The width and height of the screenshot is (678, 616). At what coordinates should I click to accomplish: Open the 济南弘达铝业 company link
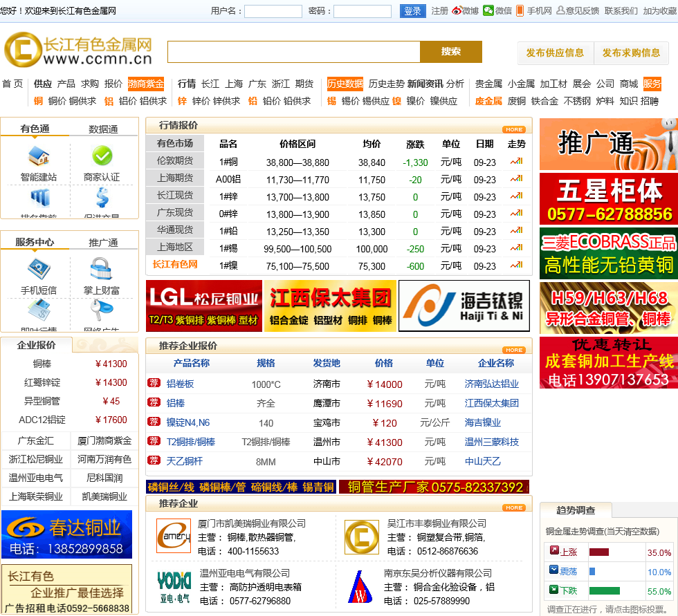click(491, 384)
